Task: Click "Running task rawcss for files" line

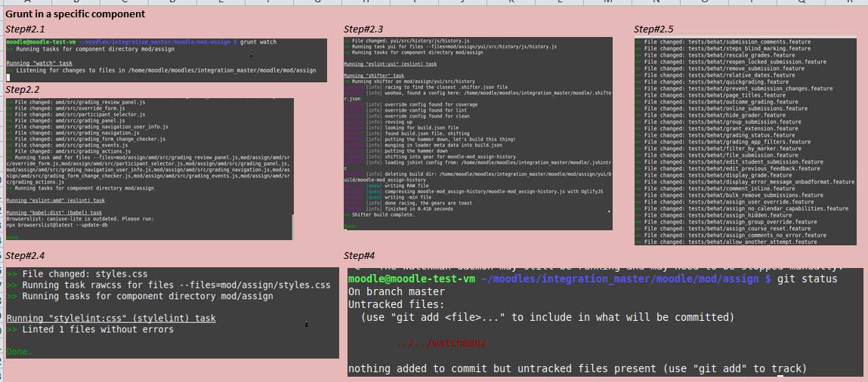Action: click(x=168, y=285)
